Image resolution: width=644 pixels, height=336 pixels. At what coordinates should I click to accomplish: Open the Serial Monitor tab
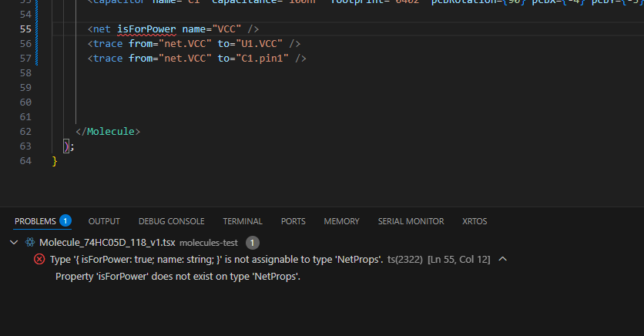pyautogui.click(x=411, y=221)
